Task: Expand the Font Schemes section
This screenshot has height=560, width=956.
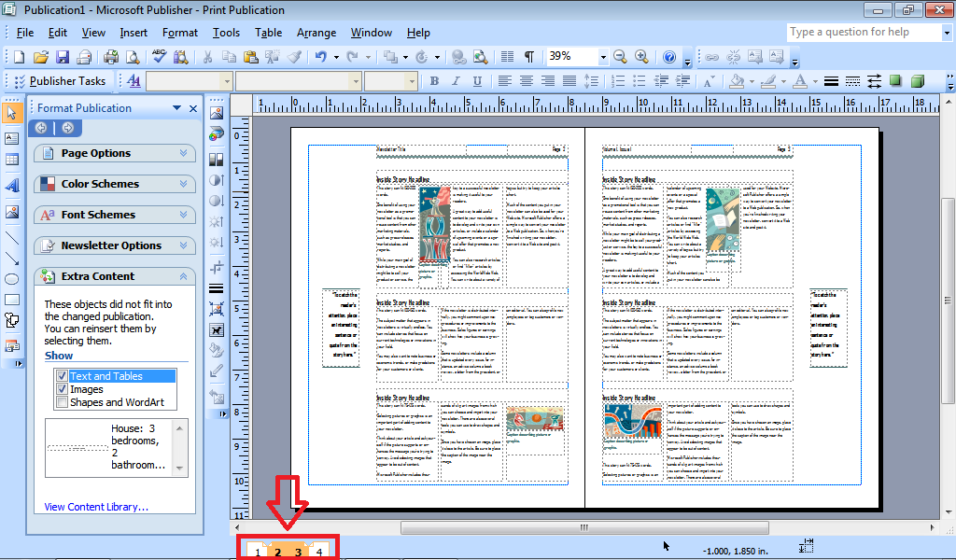Action: [x=114, y=216]
